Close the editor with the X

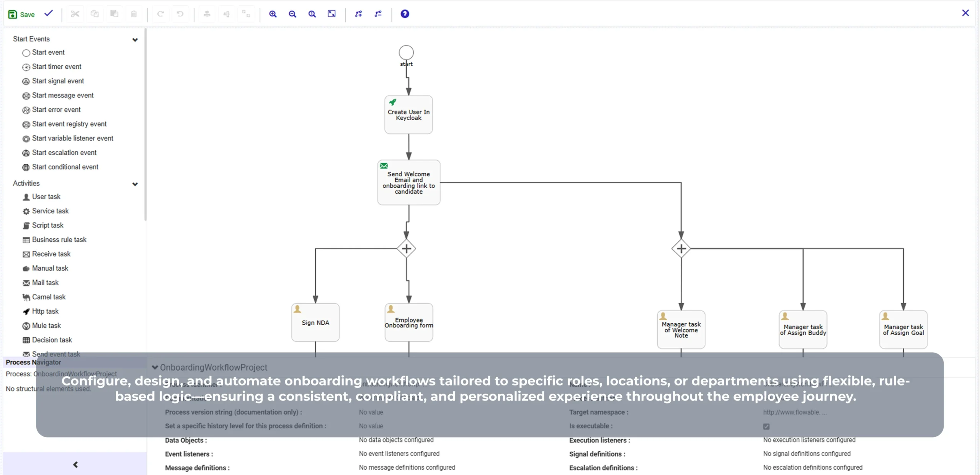coord(965,13)
